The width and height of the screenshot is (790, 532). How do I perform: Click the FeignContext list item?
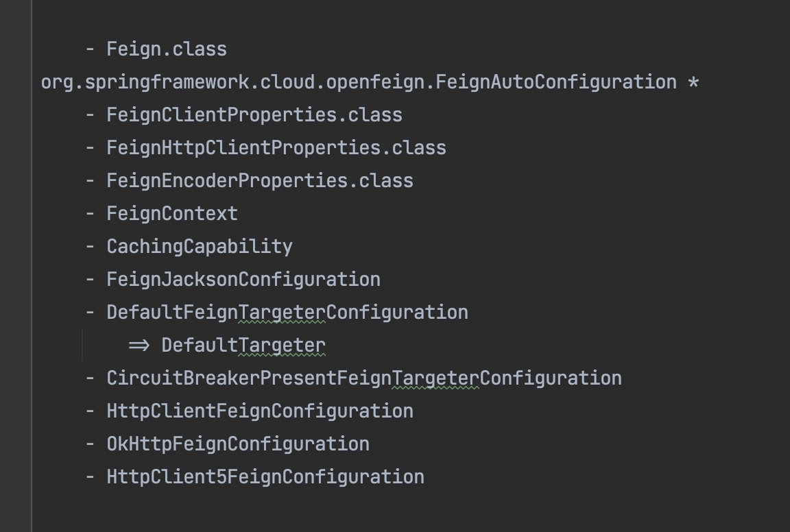point(171,214)
